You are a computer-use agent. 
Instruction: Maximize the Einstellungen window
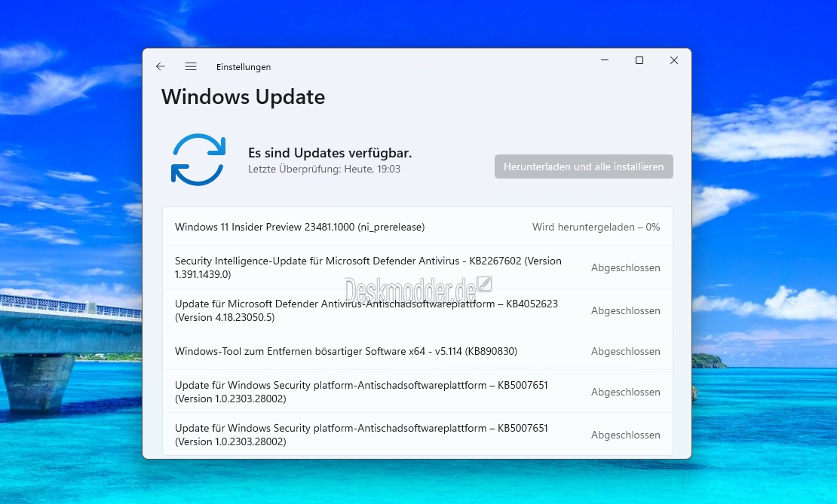coord(639,60)
